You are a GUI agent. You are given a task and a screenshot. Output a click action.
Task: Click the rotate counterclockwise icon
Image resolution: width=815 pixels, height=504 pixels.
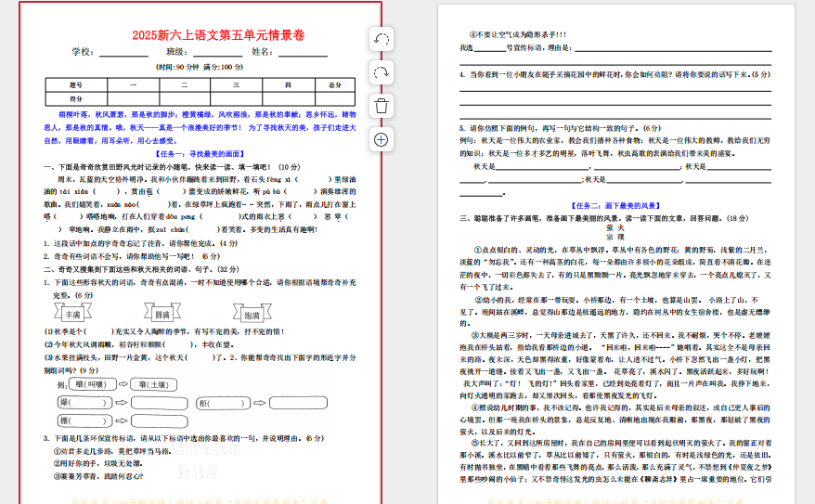381,39
